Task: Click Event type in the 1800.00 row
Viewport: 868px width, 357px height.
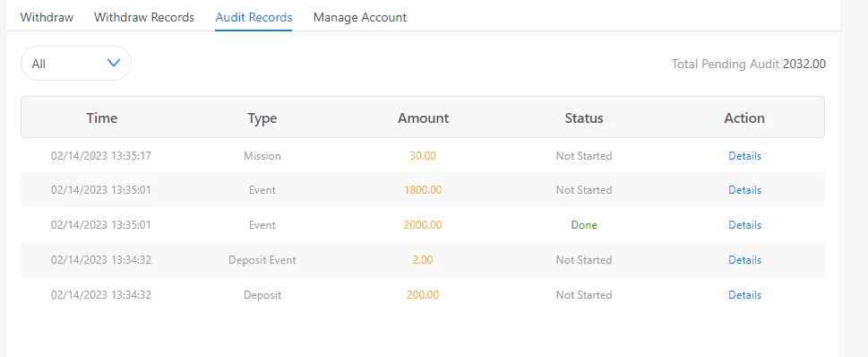Action: point(262,189)
